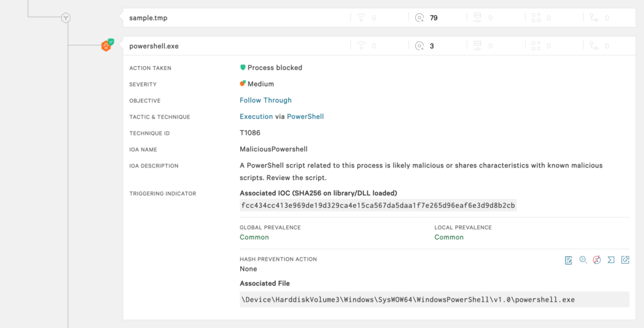The height and width of the screenshot is (328, 644).
Task: Click the TACTIC & TECHNIQUE label
Action: click(160, 117)
